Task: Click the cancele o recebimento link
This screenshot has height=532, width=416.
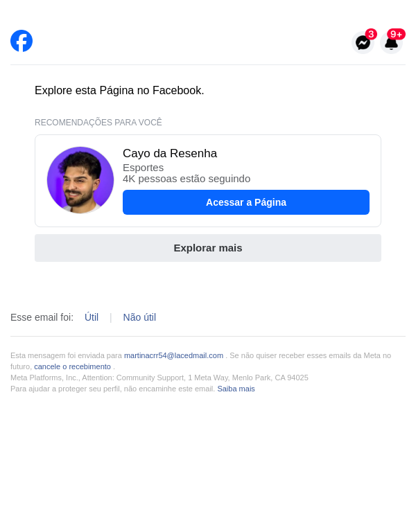Action: point(72,366)
